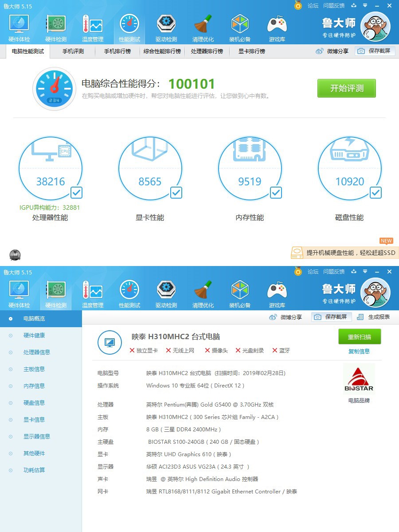Click 保存截屏 in the hardware overview window

pyautogui.click(x=331, y=317)
